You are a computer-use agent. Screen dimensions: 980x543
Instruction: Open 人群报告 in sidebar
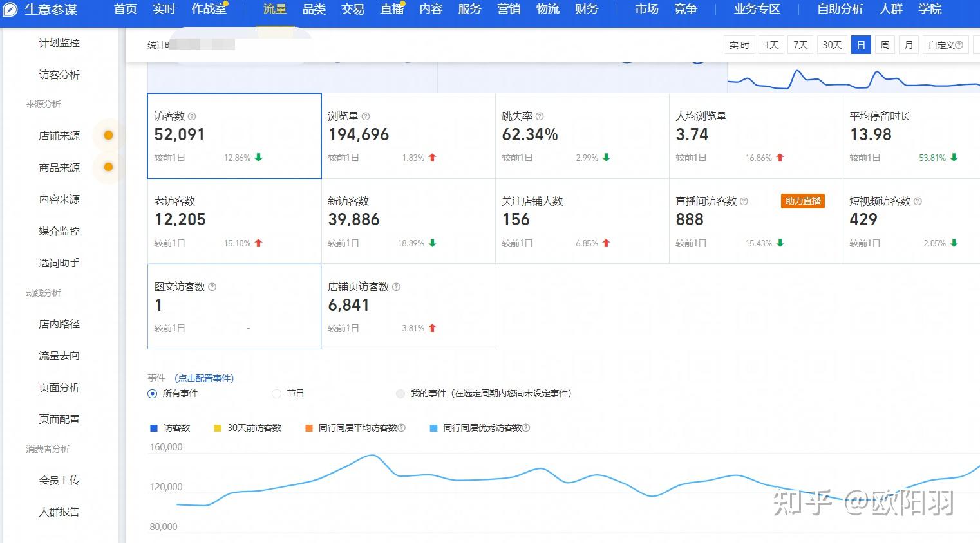[x=59, y=512]
